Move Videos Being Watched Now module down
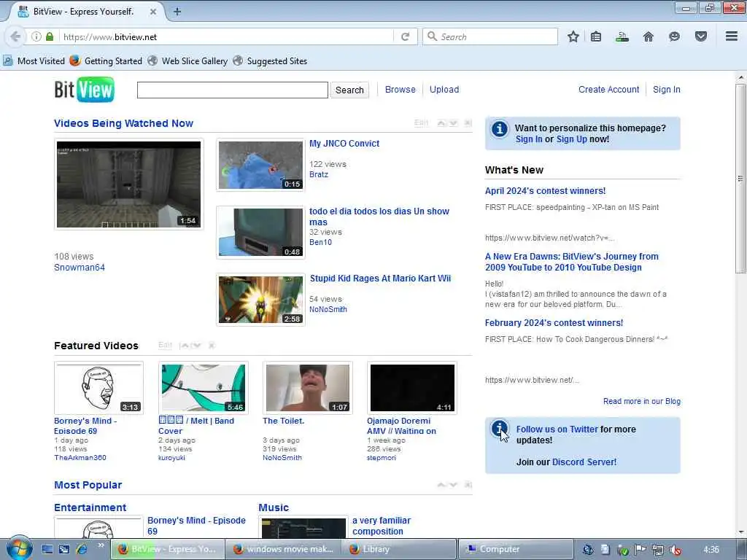 [454, 123]
